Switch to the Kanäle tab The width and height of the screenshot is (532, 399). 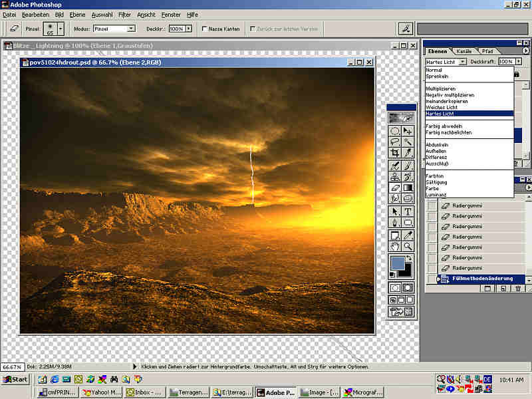pyautogui.click(x=464, y=51)
